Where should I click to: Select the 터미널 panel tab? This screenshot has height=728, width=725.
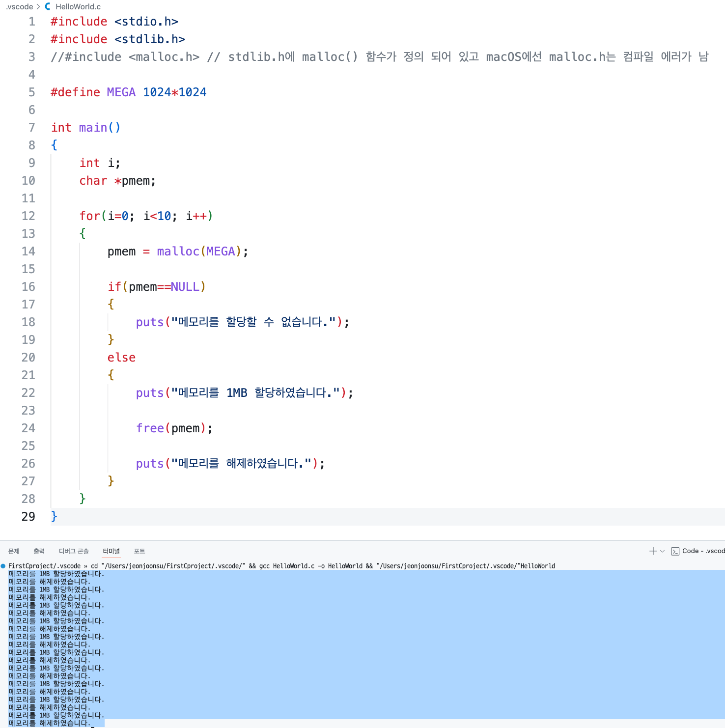[111, 551]
